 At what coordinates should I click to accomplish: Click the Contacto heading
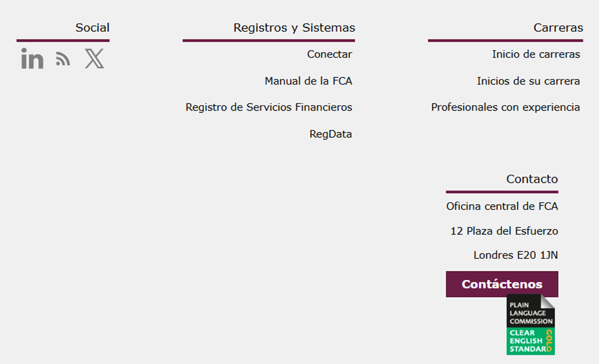click(532, 179)
